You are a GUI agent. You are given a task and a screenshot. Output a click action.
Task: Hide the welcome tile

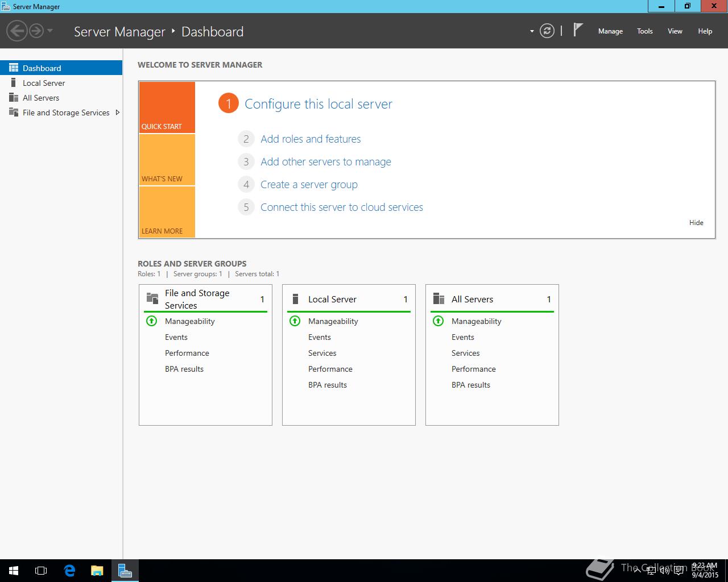point(696,223)
